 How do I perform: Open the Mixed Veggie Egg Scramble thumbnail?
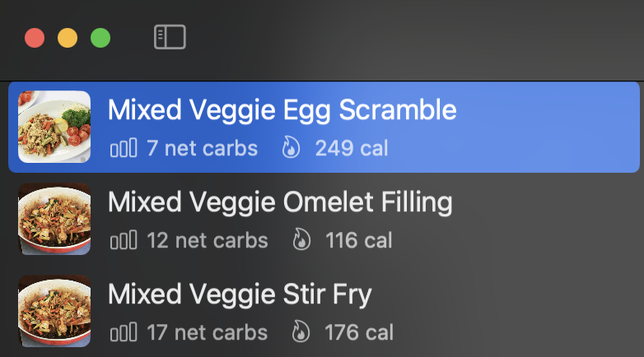pyautogui.click(x=54, y=127)
